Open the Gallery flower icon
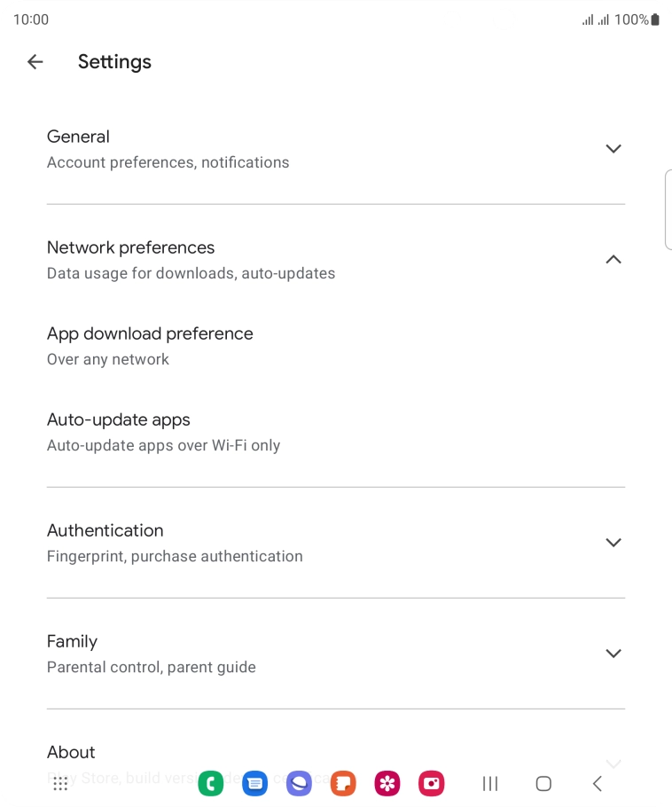The width and height of the screenshot is (672, 807). click(x=387, y=783)
